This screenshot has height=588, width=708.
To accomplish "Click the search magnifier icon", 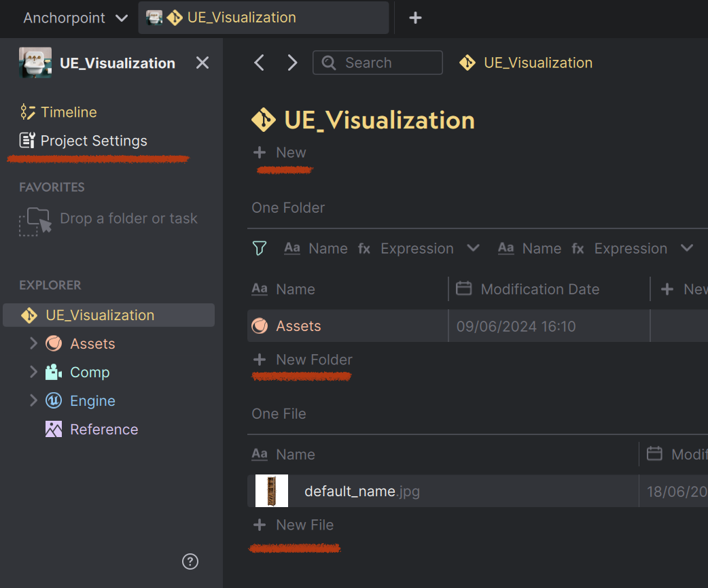I will [329, 63].
